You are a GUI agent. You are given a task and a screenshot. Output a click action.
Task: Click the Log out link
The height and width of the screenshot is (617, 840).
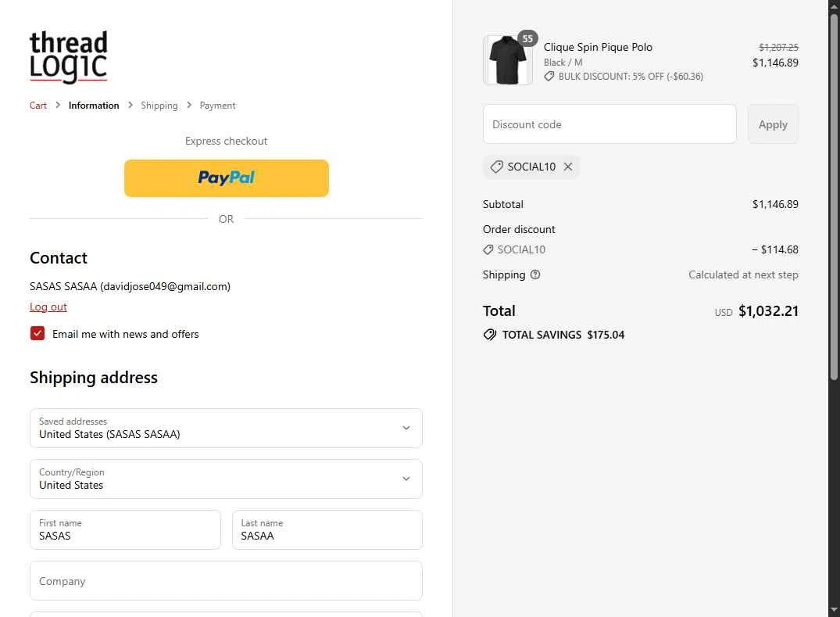point(48,307)
